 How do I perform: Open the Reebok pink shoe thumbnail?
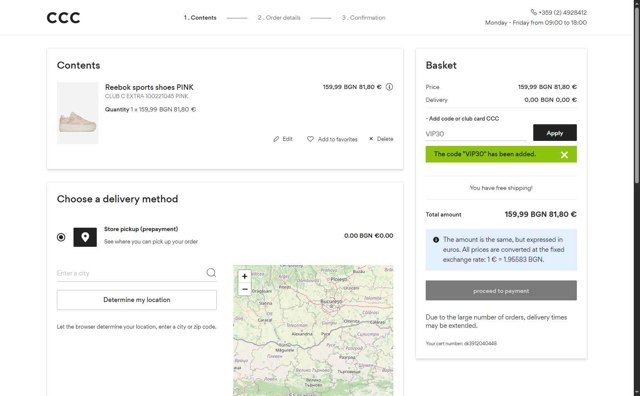(78, 113)
